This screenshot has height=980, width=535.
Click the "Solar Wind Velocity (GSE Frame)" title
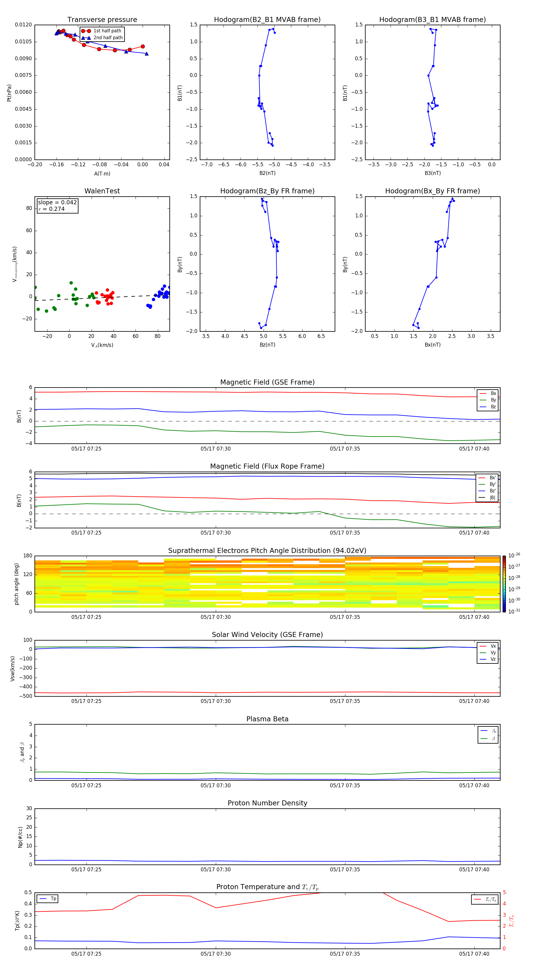(267, 635)
